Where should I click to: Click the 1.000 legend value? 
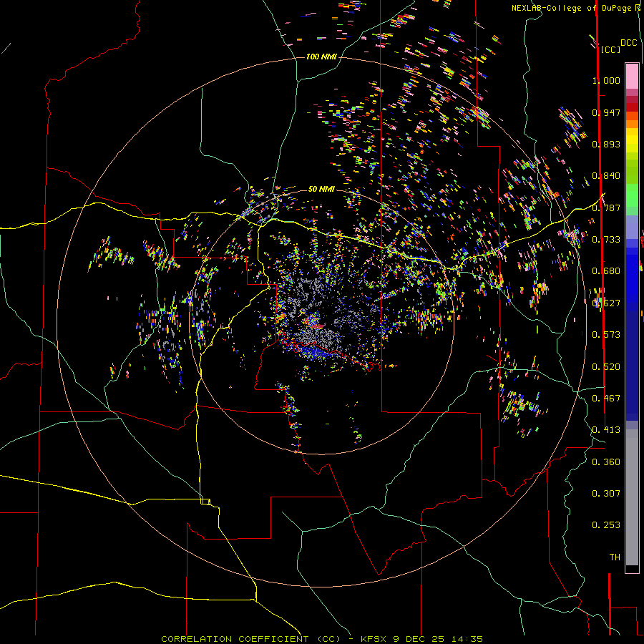coord(606,80)
